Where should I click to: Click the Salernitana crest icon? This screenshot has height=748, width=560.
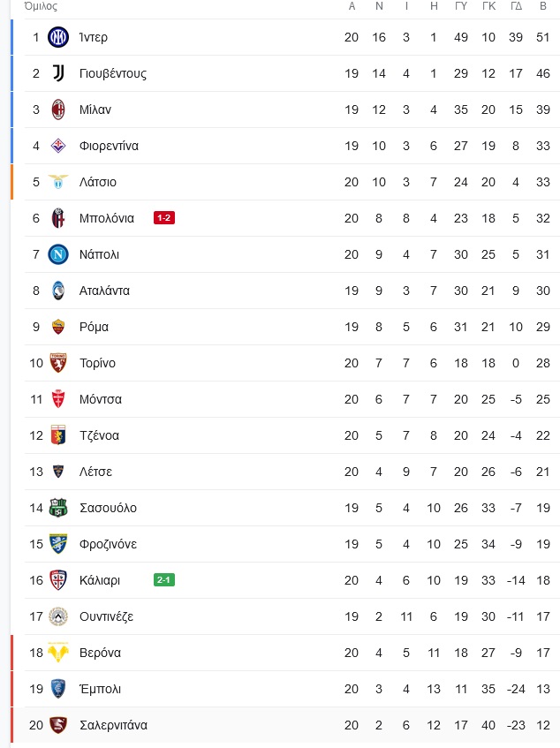point(58,725)
